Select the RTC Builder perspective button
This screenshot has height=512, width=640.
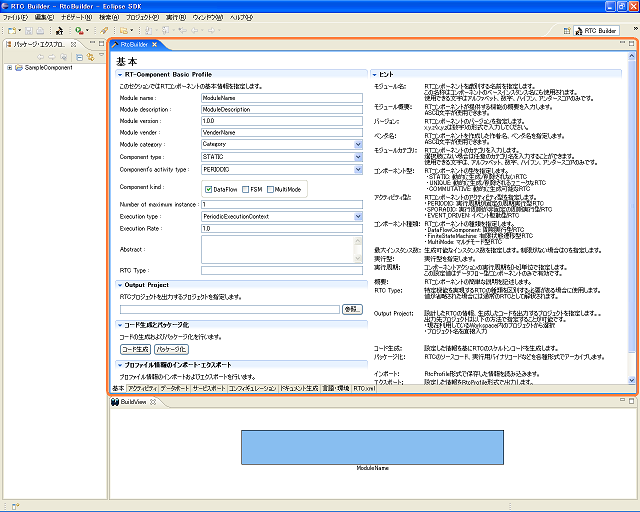pyautogui.click(x=596, y=31)
